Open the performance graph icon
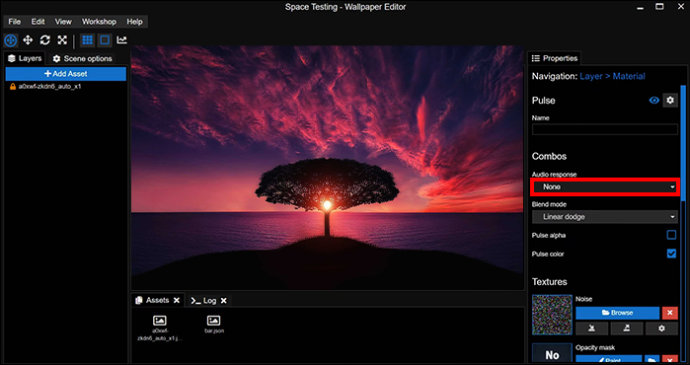690x365 pixels. coord(122,40)
